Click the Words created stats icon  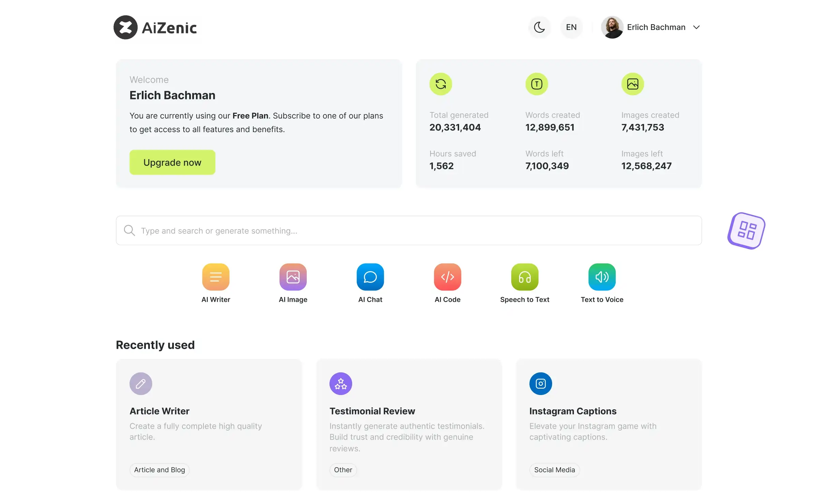click(x=536, y=84)
